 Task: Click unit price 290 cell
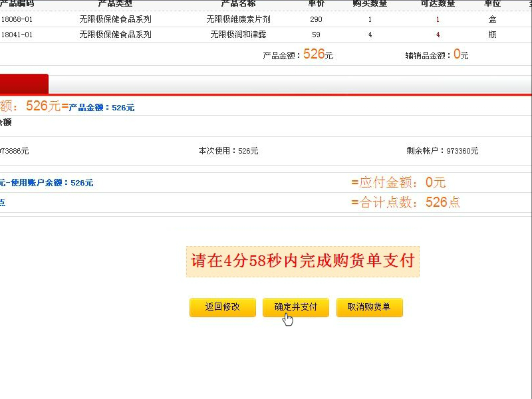point(316,19)
